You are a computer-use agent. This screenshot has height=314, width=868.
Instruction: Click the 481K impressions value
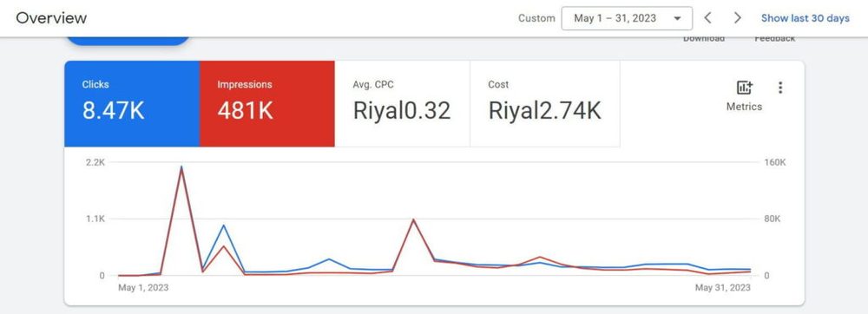(x=246, y=110)
